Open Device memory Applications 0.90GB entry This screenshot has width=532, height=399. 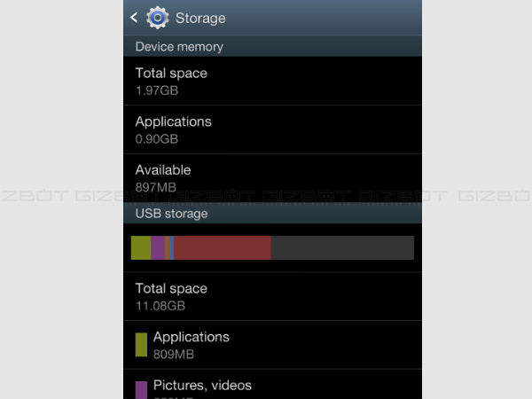click(x=273, y=129)
